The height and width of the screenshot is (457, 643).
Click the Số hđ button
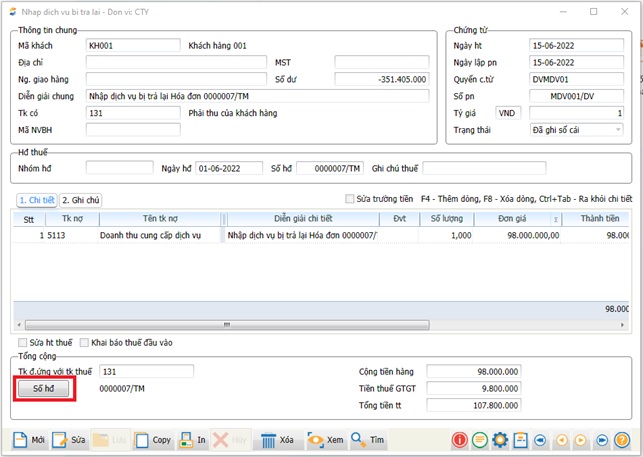43,388
